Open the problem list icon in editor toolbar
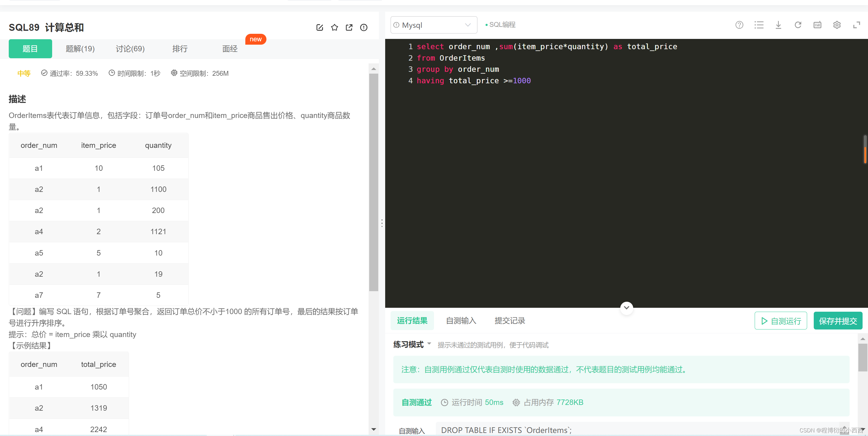The height and width of the screenshot is (436, 868). 759,25
